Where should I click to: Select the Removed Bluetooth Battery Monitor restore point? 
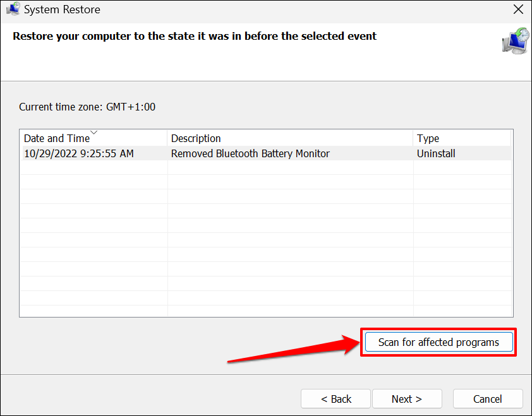click(250, 153)
